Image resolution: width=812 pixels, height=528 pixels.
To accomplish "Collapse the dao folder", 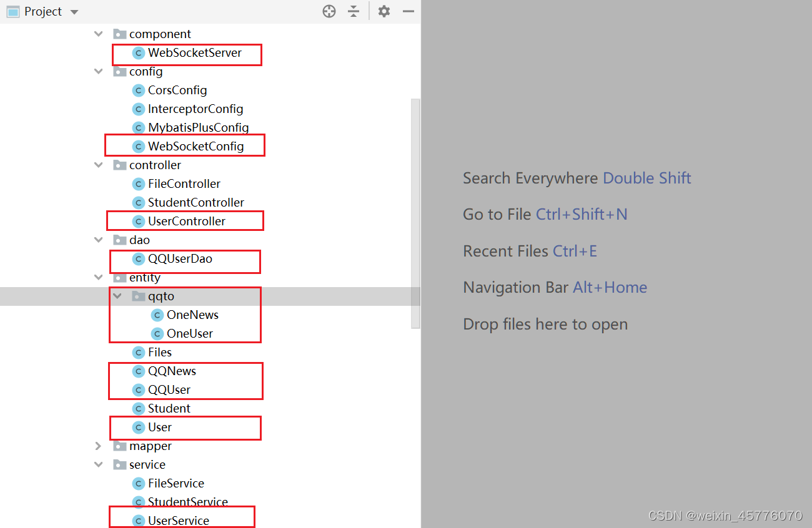I will [98, 240].
